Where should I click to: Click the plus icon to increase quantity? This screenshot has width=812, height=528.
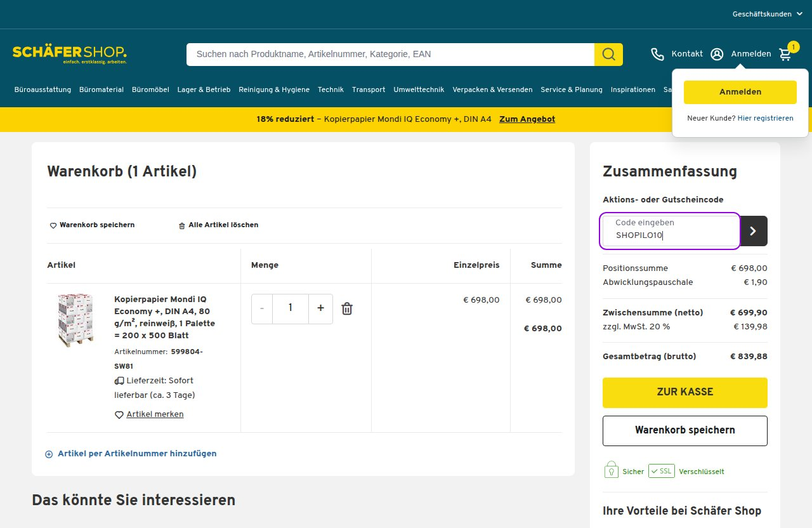click(x=320, y=308)
